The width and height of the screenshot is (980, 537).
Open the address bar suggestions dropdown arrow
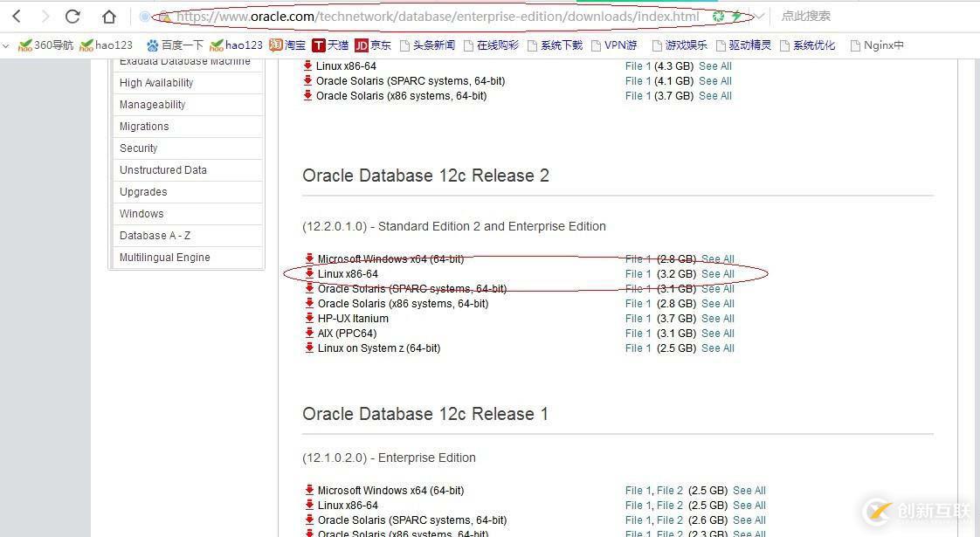758,15
